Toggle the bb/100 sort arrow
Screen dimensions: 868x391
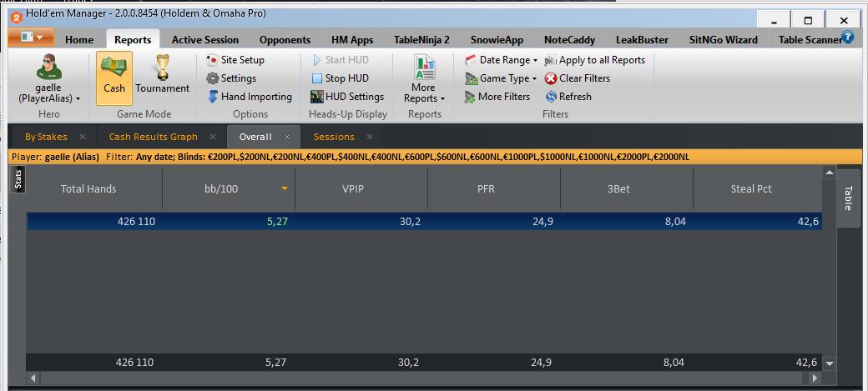tap(285, 188)
